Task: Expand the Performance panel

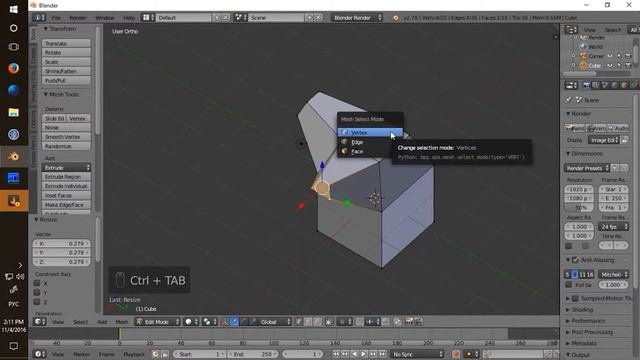Action: point(585,321)
